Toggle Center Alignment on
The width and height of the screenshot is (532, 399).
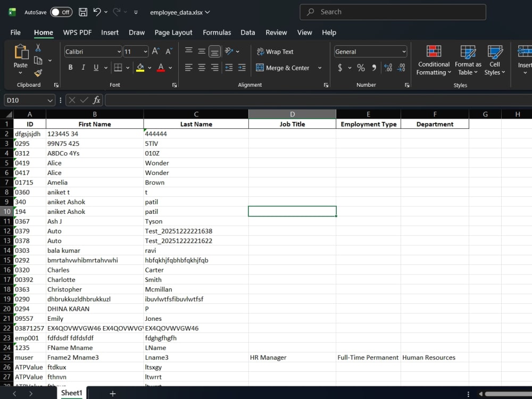[201, 68]
